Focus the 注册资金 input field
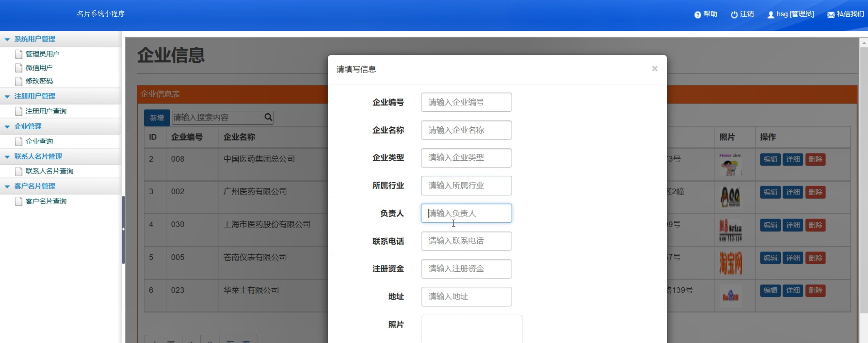868x343 pixels. click(x=466, y=269)
